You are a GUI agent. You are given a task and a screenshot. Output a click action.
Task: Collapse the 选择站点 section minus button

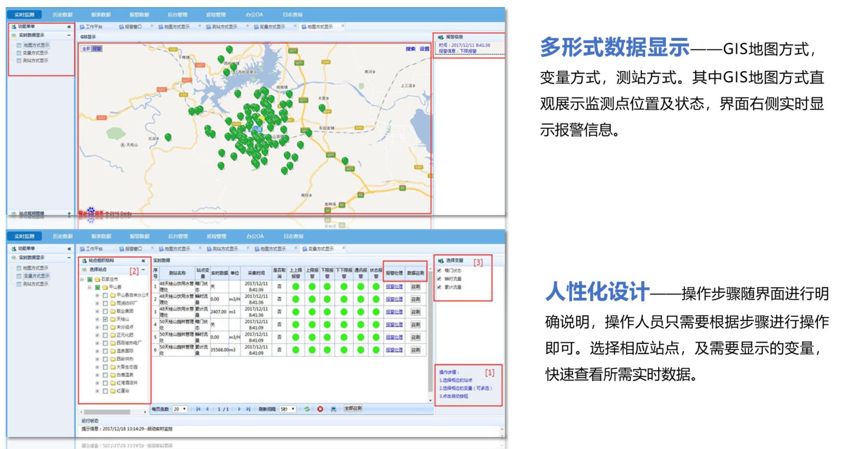tap(143, 270)
